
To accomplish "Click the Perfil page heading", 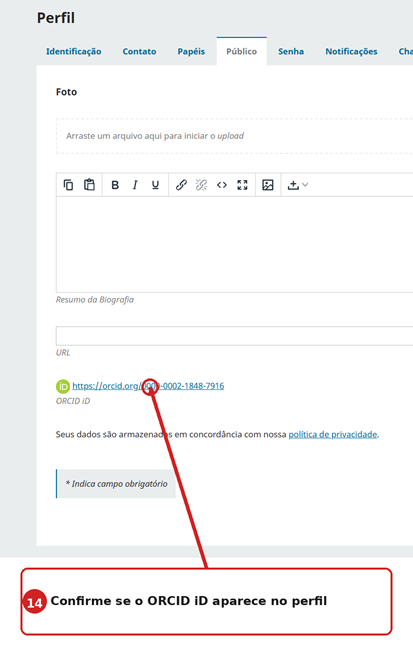I will point(56,18).
